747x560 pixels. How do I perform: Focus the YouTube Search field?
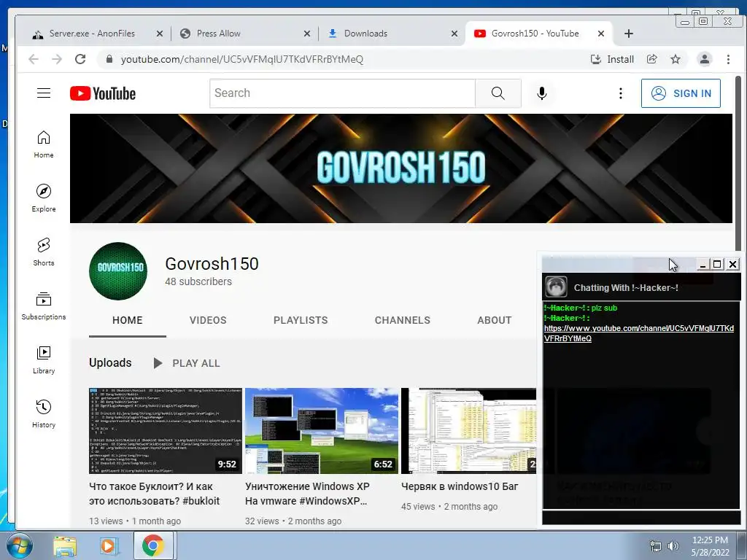[x=342, y=93]
